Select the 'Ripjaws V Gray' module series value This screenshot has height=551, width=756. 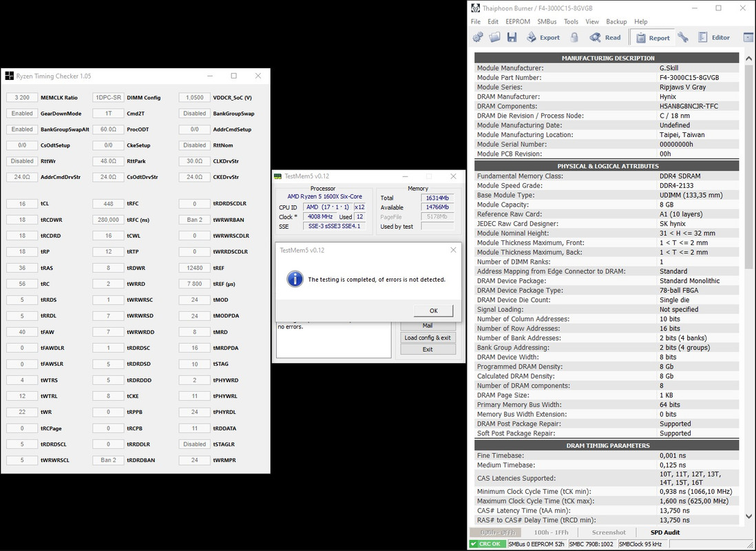(682, 87)
